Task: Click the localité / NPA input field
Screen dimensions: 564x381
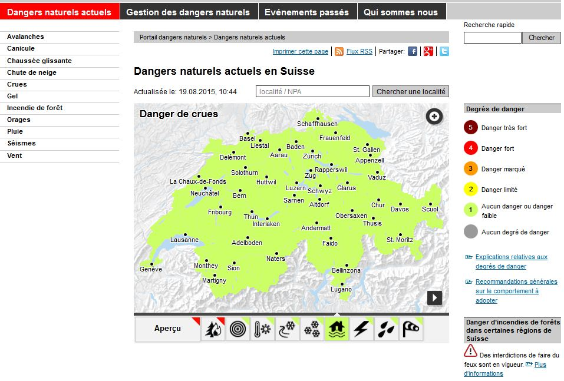Action: (x=313, y=91)
